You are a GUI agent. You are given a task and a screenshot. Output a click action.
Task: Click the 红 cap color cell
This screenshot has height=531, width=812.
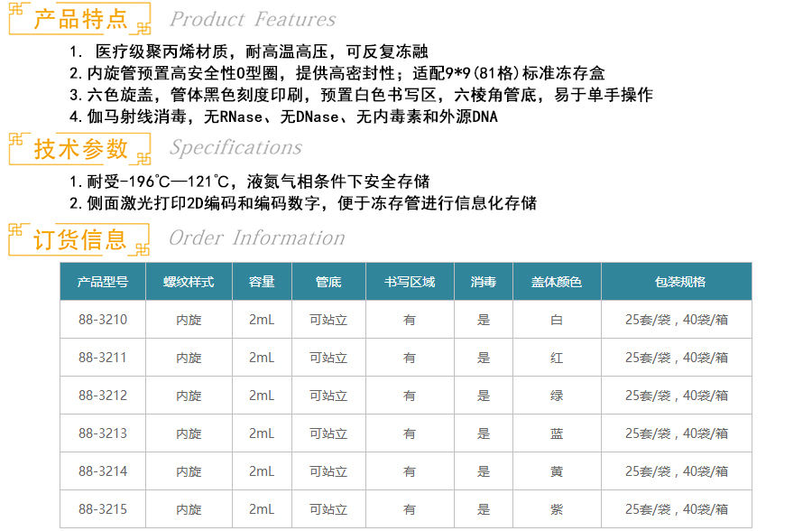coord(557,358)
